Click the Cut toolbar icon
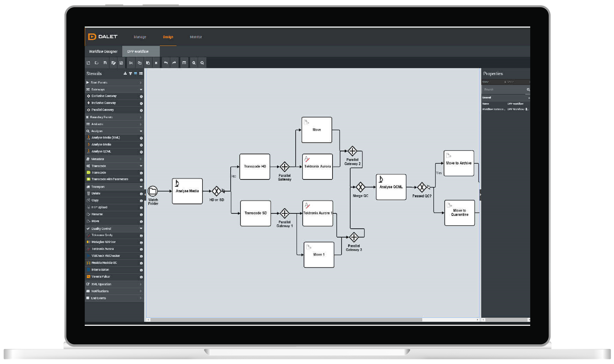614x364 pixels. tap(131, 62)
